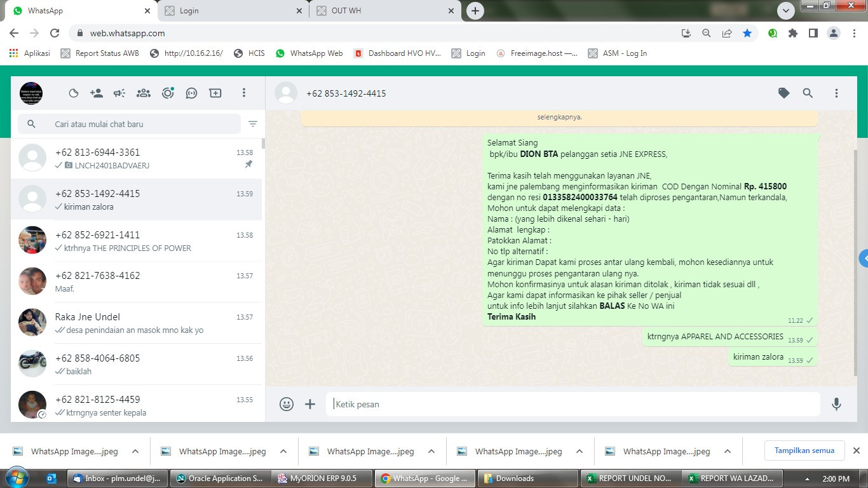Open chat +62 821-8125-4459

pos(137,405)
